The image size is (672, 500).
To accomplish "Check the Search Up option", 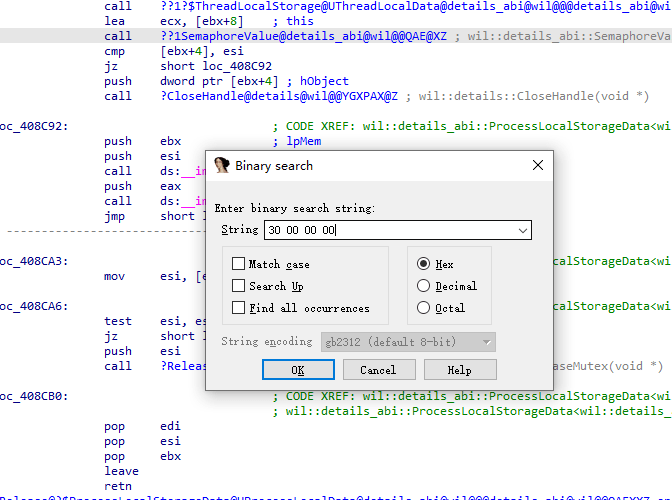I will pyautogui.click(x=238, y=286).
